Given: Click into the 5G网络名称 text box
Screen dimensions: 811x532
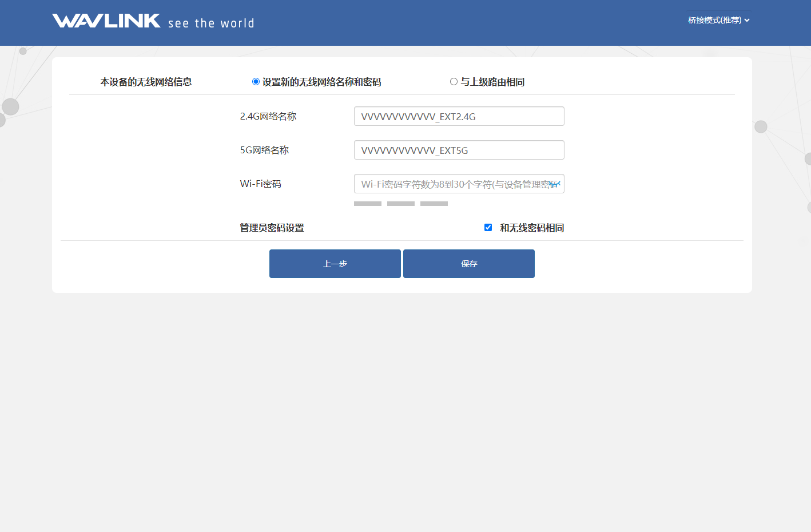Looking at the screenshot, I should [459, 150].
